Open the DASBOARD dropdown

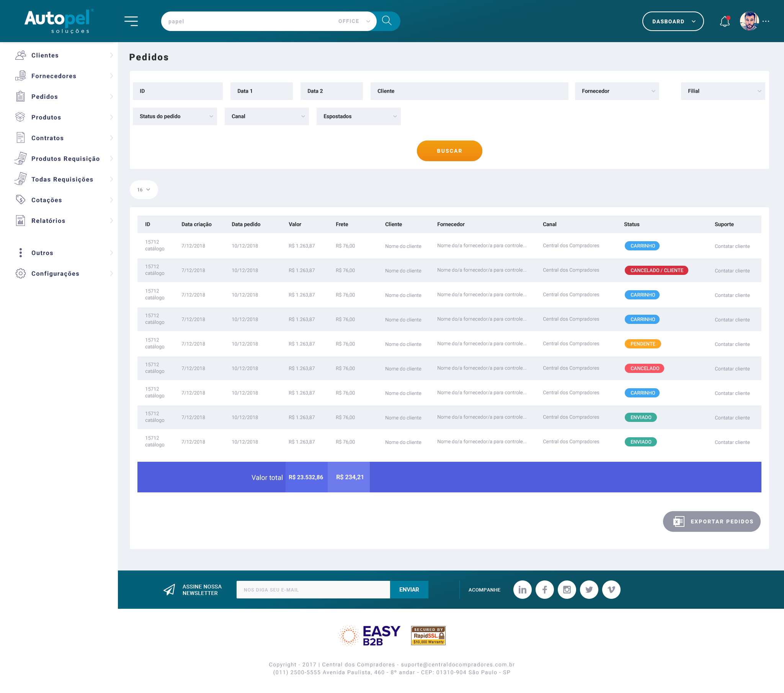coord(673,21)
